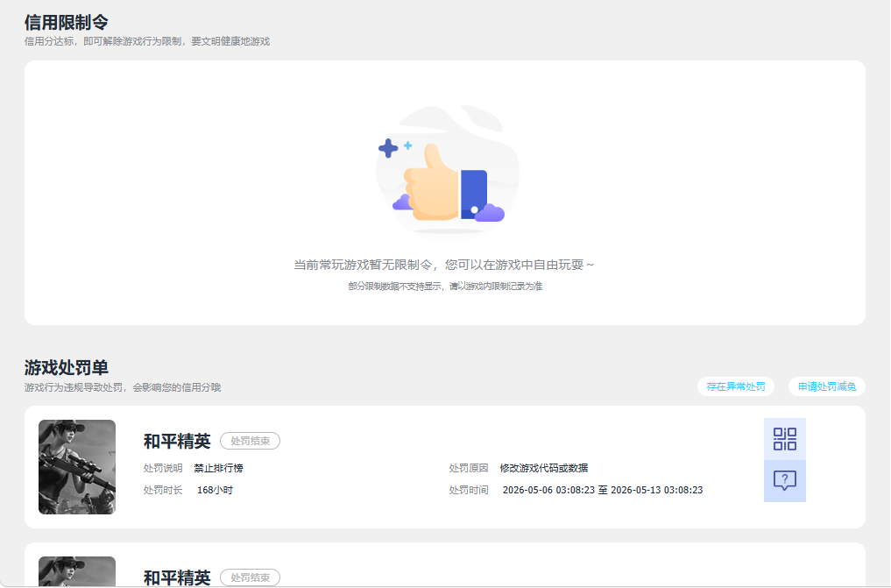Click the 处罚时长 label
891x588 pixels.
coord(163,490)
